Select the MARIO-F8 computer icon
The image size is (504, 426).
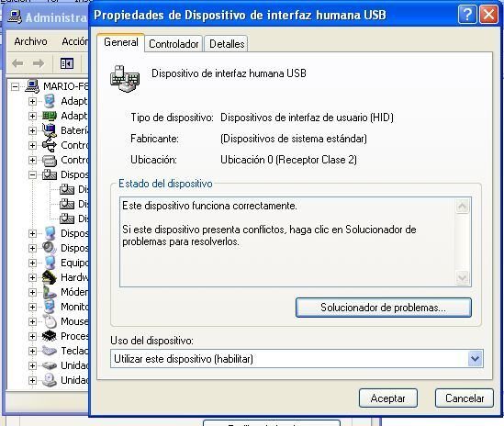(x=32, y=86)
